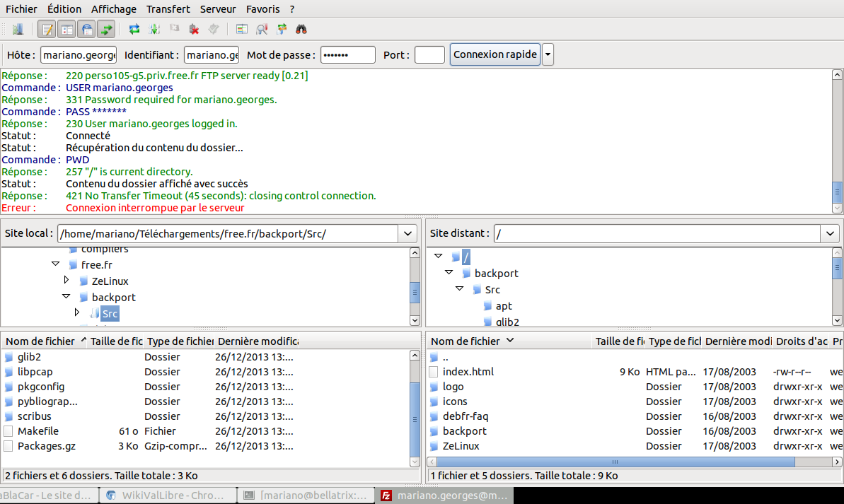Viewport: 844px width, 504px height.
Task: Search for remote files with the binoculars icon
Action: pos(301,29)
